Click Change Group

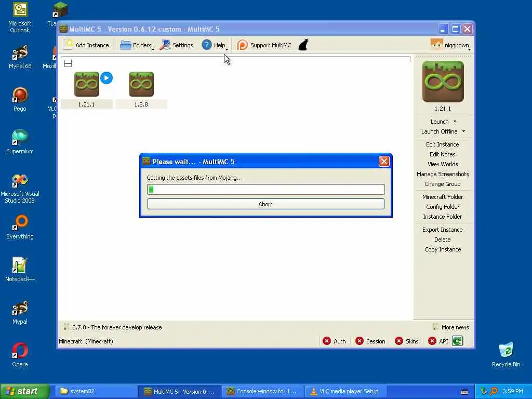pyautogui.click(x=443, y=183)
